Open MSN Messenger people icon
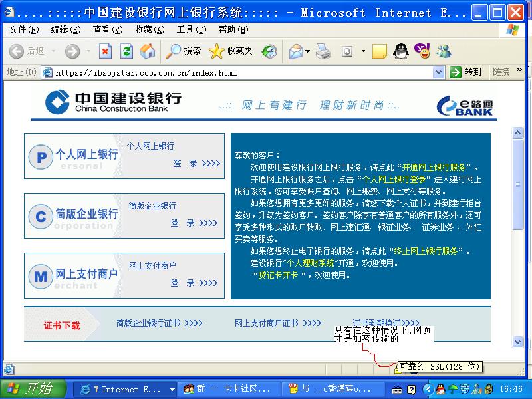Image resolution: width=532 pixels, height=399 pixels. (x=444, y=51)
